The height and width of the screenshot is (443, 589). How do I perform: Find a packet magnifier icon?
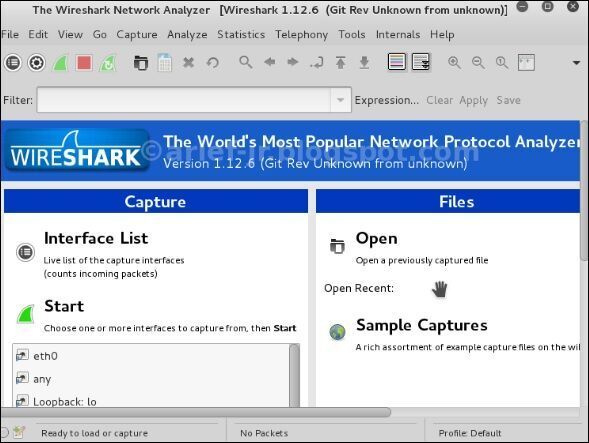click(x=246, y=62)
